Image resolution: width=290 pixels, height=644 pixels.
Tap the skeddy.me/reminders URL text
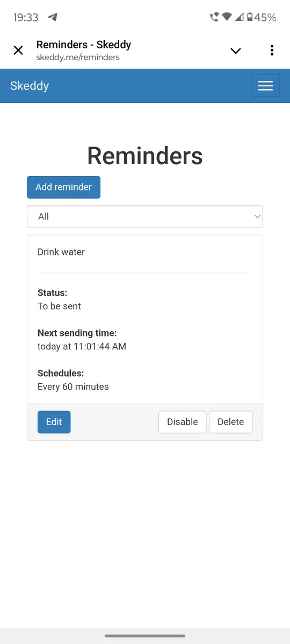pos(78,57)
